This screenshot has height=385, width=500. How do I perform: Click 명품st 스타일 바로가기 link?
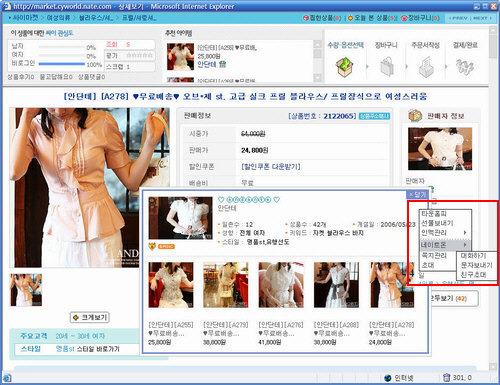pyautogui.click(x=88, y=349)
